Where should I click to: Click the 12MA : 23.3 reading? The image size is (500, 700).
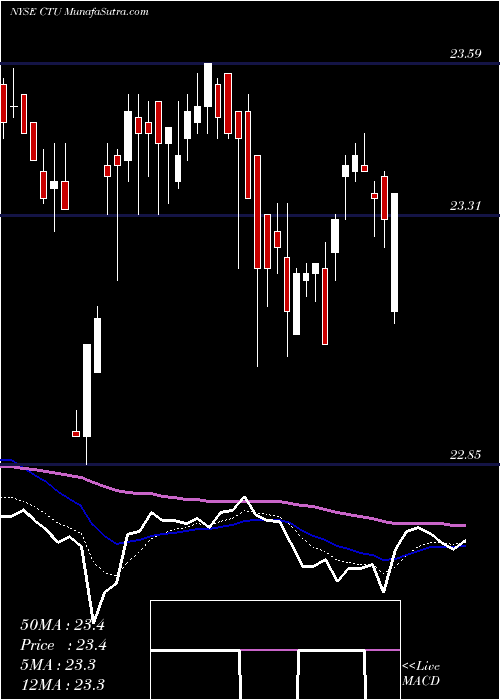pyautogui.click(x=62, y=684)
